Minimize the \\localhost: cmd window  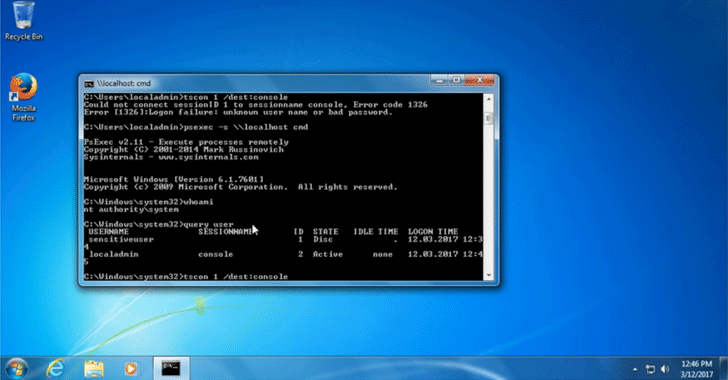click(x=439, y=81)
